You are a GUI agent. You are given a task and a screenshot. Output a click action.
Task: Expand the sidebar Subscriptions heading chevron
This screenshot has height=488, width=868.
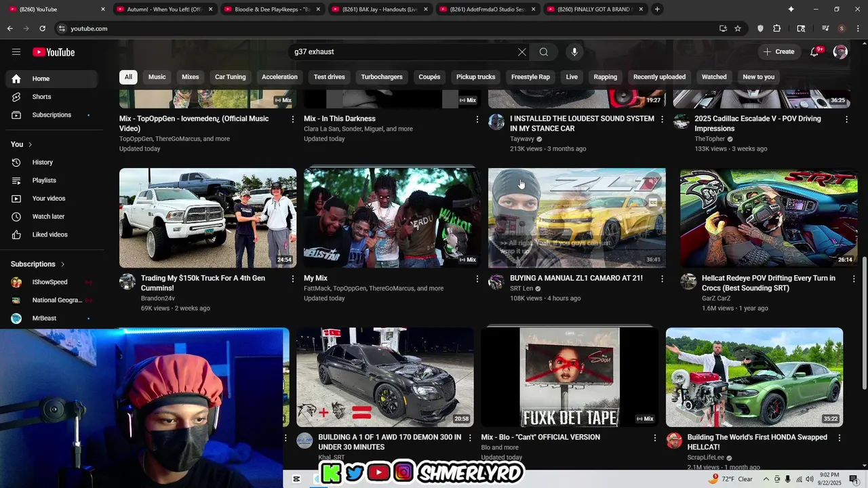[62, 264]
